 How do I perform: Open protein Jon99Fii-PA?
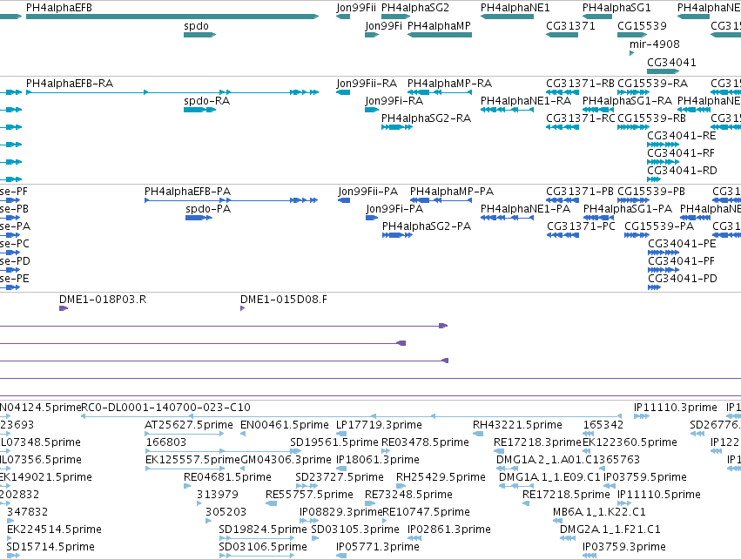click(x=344, y=200)
